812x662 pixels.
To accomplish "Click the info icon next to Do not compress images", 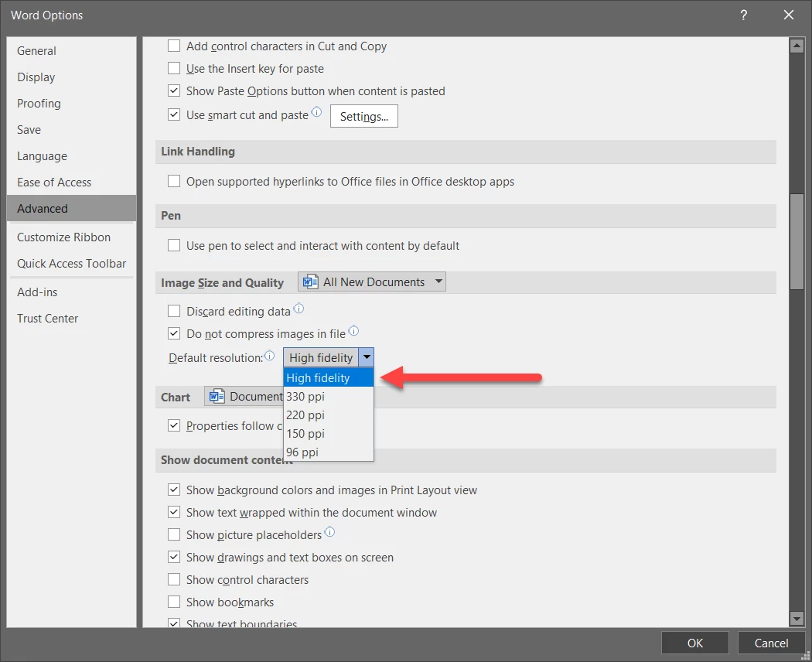I will click(353, 331).
